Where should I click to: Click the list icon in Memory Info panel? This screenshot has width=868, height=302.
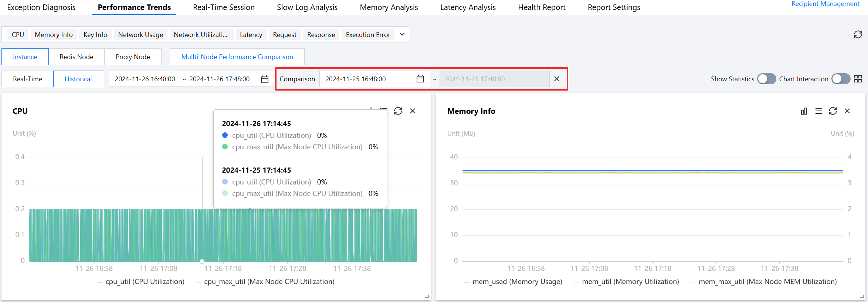click(818, 111)
